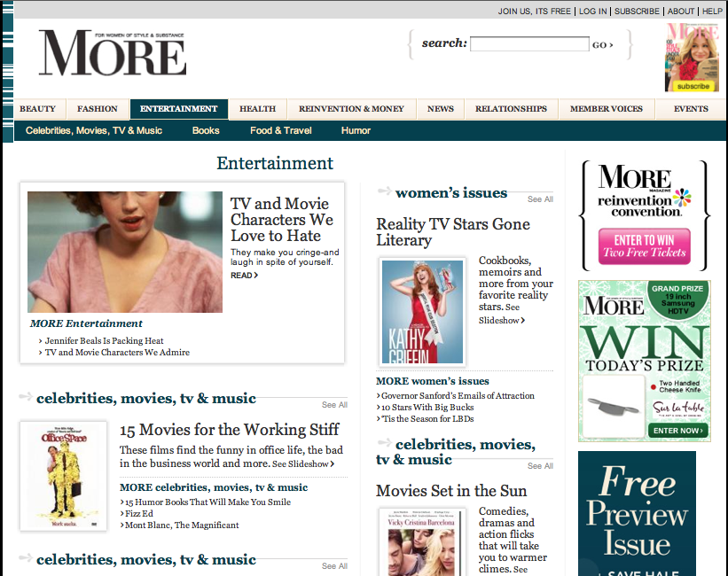Click See All next to women's issues

[x=540, y=199]
